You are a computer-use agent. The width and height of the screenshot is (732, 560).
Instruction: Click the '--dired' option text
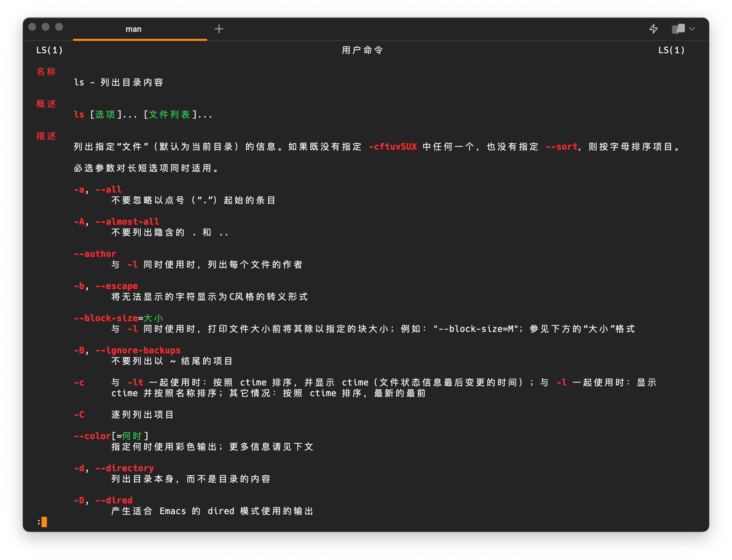point(114,500)
